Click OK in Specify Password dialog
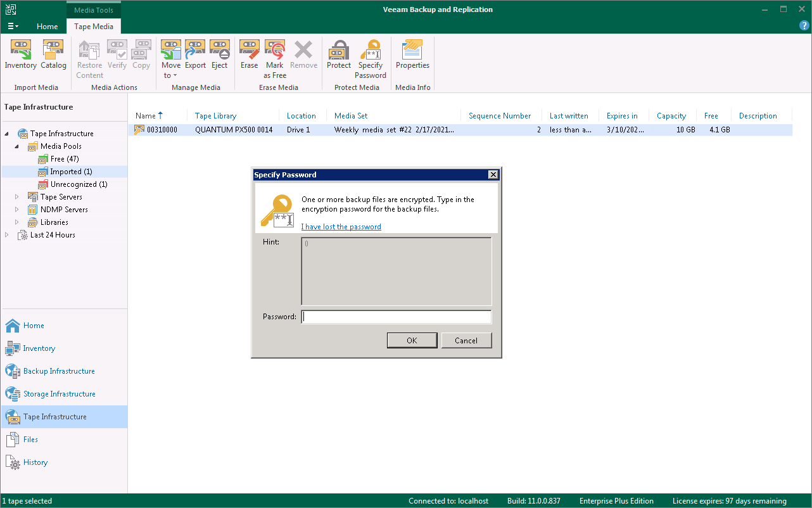812x508 pixels. (x=412, y=340)
